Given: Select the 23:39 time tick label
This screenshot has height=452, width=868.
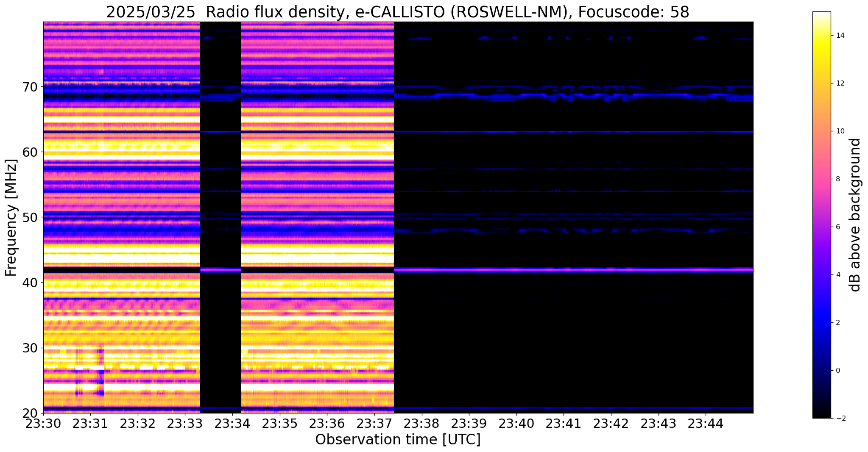Looking at the screenshot, I should click(469, 423).
